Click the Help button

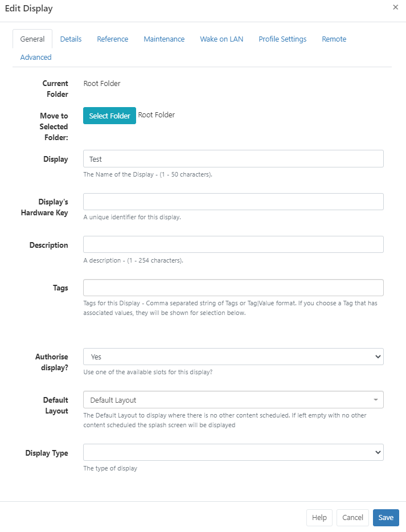(x=319, y=517)
